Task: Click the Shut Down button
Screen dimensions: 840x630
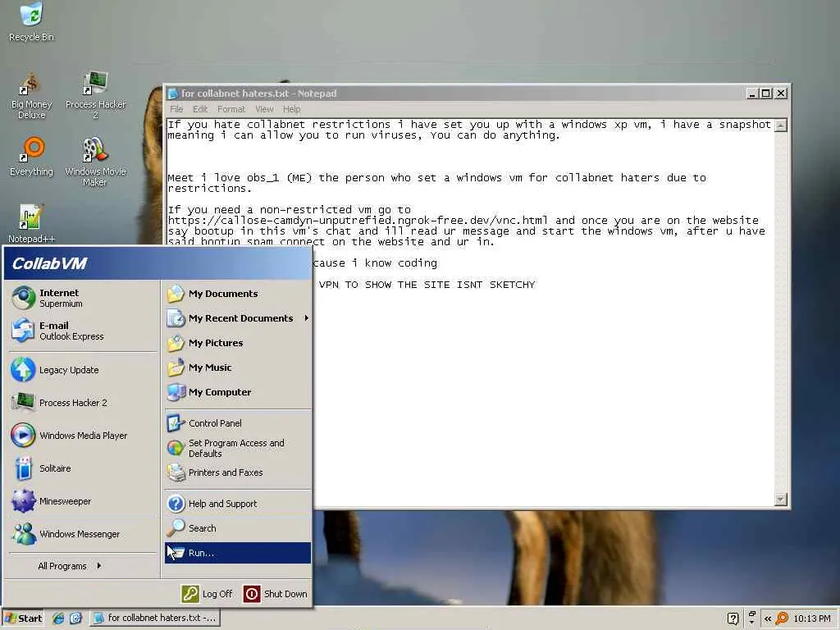Action: point(276,594)
